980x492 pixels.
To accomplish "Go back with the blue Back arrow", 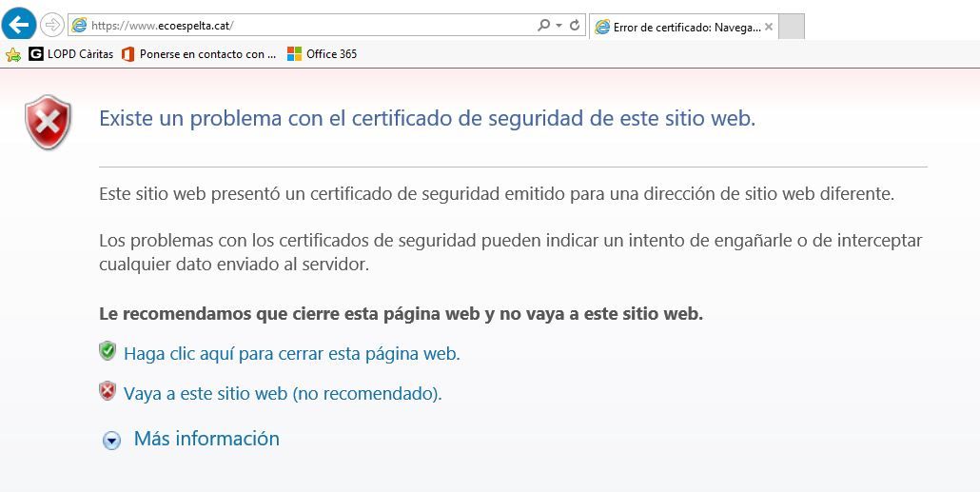I will (19, 24).
